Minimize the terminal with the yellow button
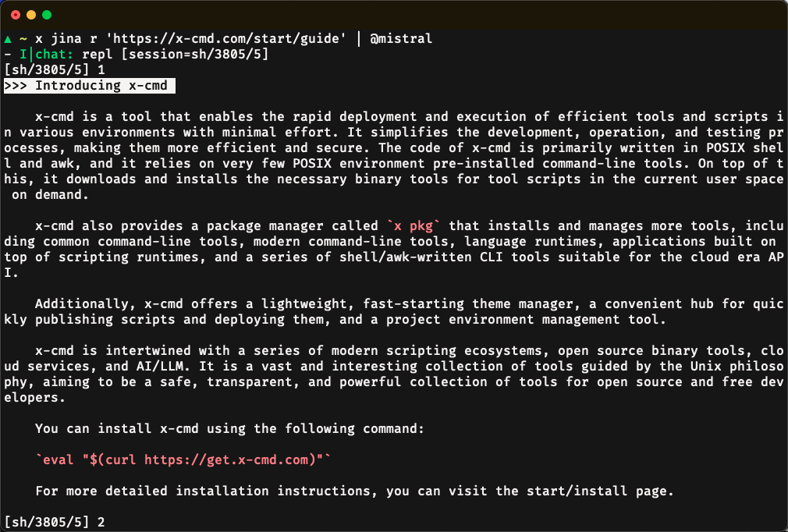 31,15
